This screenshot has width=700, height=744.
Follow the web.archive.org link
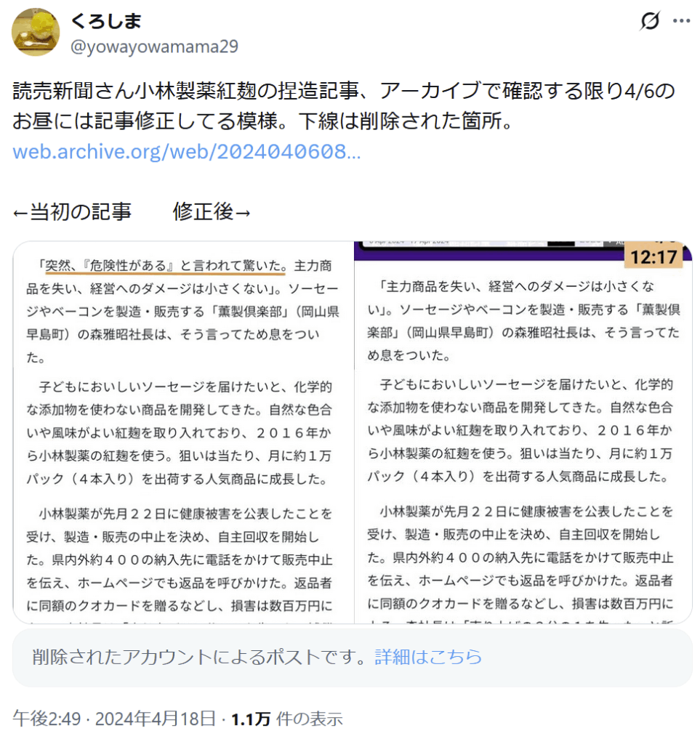coord(187,152)
